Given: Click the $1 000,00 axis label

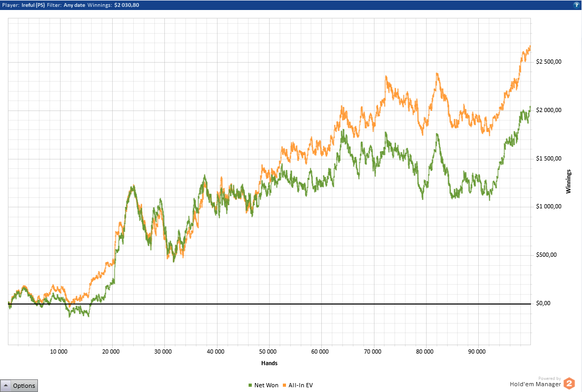Looking at the screenshot, I should 549,207.
